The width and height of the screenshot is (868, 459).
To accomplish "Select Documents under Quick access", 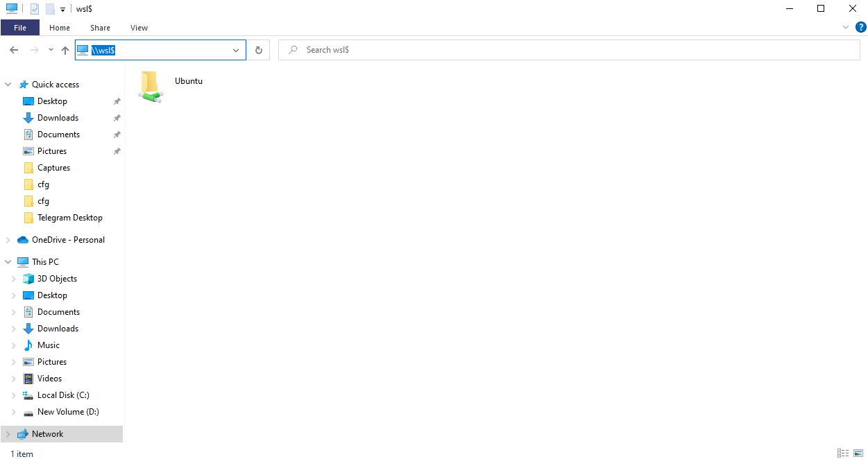I will tap(58, 135).
